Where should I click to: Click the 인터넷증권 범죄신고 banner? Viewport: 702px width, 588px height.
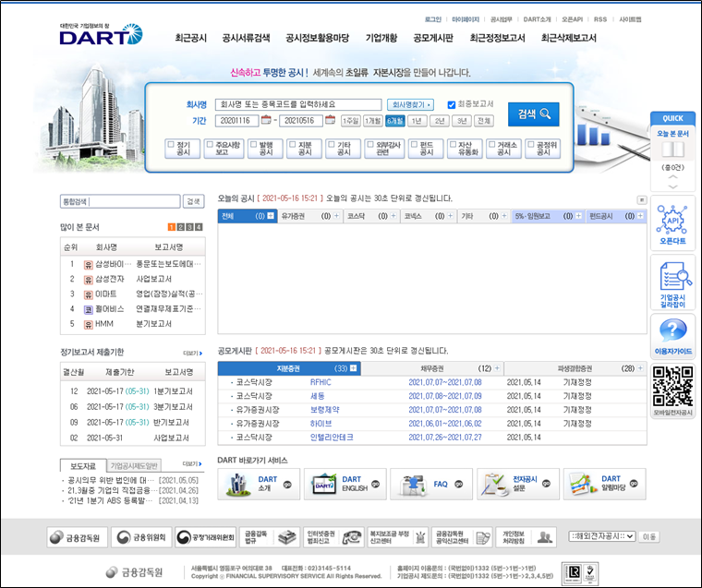333,537
